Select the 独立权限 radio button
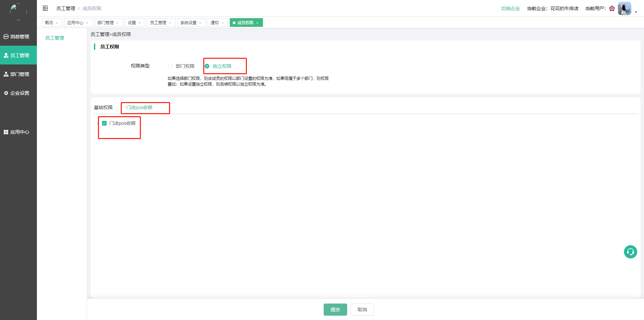 pyautogui.click(x=207, y=66)
